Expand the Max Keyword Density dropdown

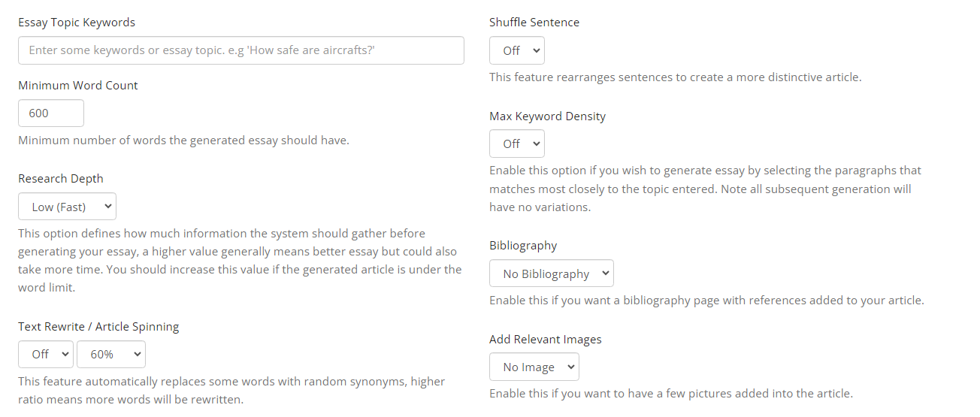[x=517, y=144]
